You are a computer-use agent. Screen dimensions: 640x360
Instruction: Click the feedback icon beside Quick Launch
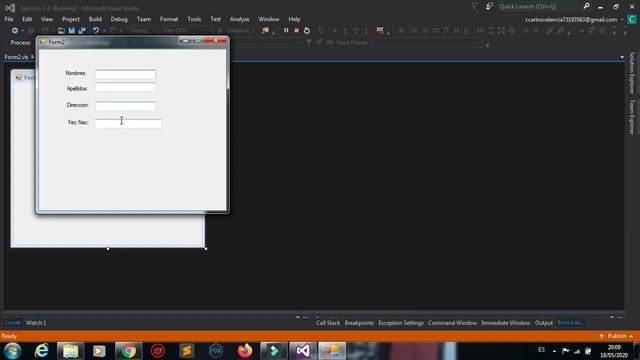click(489, 7)
